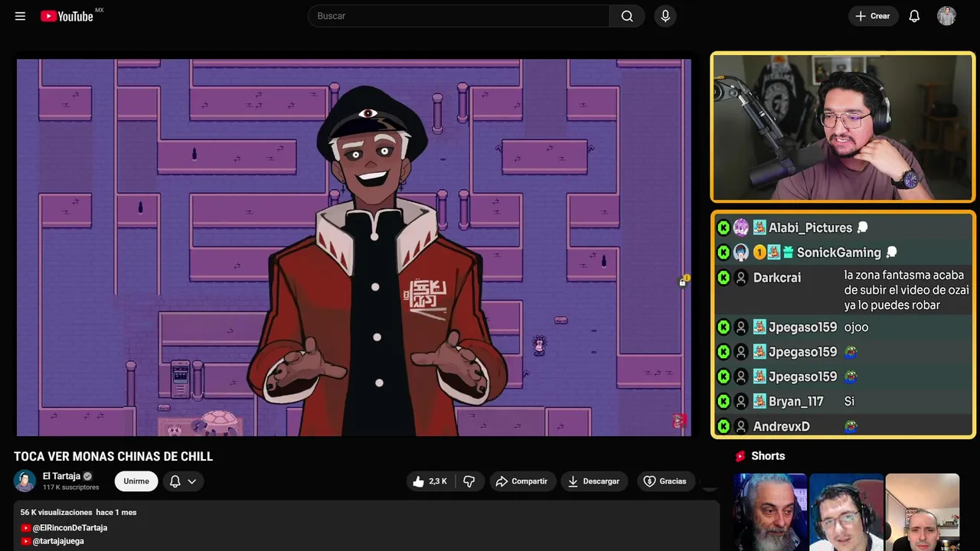Click Alabi_Pictures chat username

pyautogui.click(x=810, y=228)
